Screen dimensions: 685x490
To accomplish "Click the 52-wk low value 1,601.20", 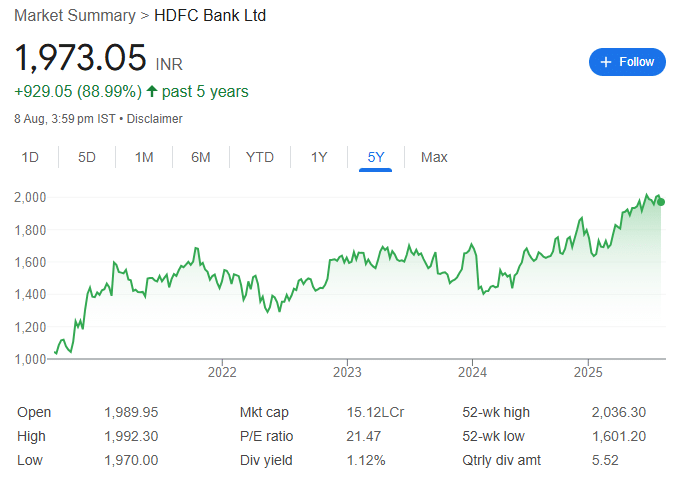I will pos(619,436).
